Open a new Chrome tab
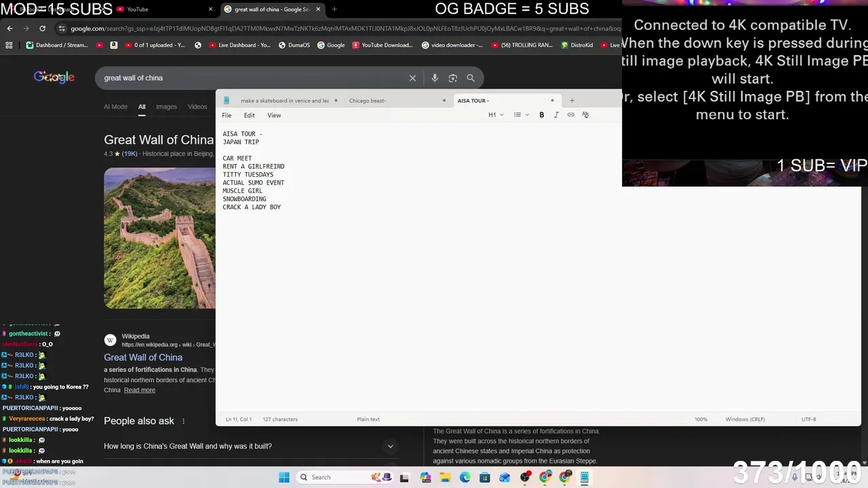Image resolution: width=868 pixels, height=488 pixels. [x=334, y=9]
